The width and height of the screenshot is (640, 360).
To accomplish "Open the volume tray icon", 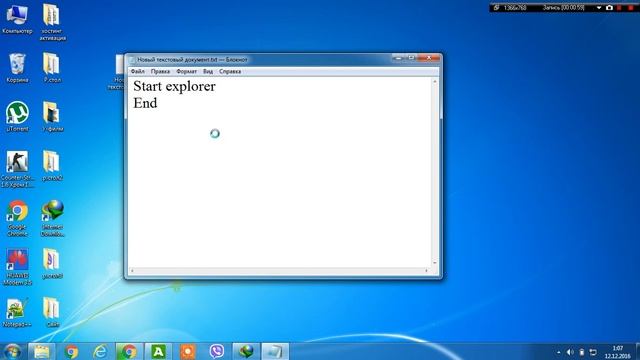I will pyautogui.click(x=570, y=352).
